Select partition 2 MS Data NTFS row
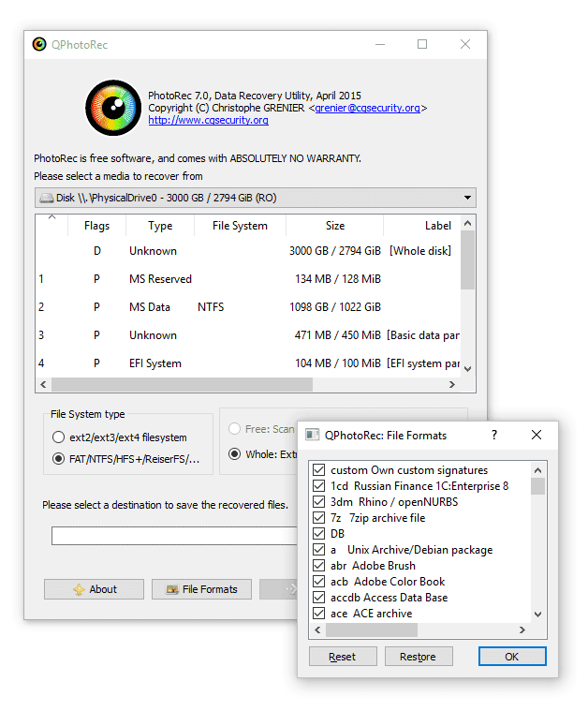 [248, 307]
